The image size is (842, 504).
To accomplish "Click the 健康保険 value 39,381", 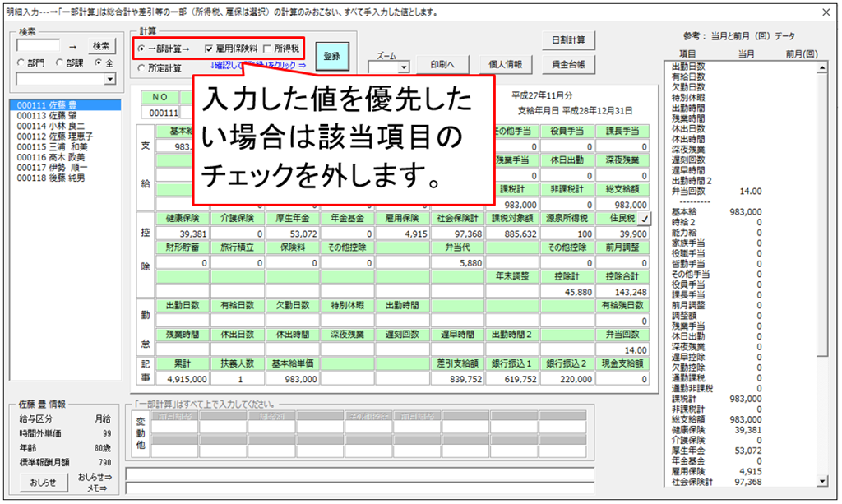I will [x=183, y=234].
